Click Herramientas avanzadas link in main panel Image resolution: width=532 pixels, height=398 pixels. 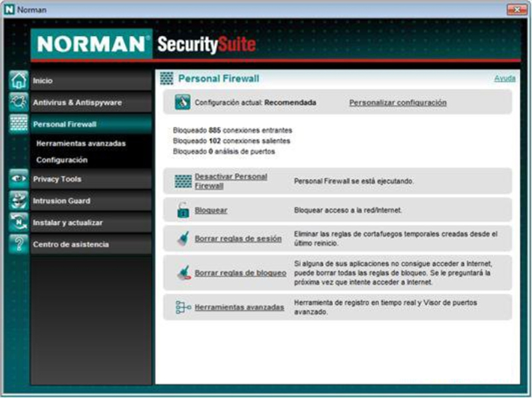coord(239,307)
